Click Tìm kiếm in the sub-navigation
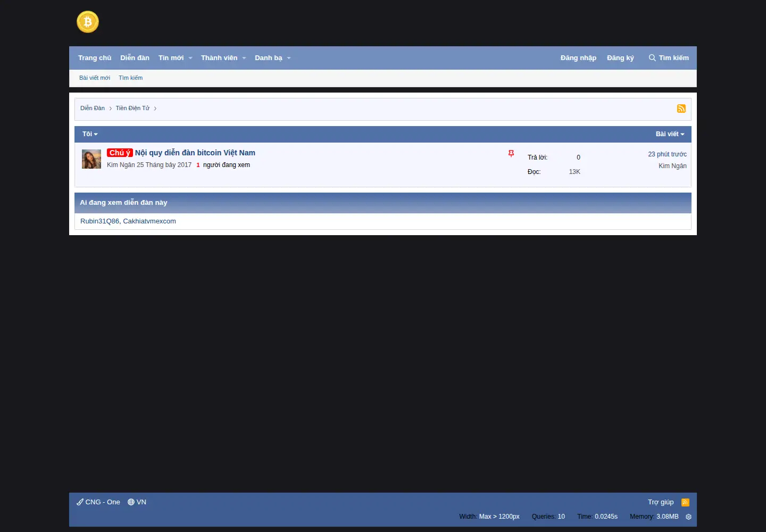The image size is (766, 532). (130, 78)
